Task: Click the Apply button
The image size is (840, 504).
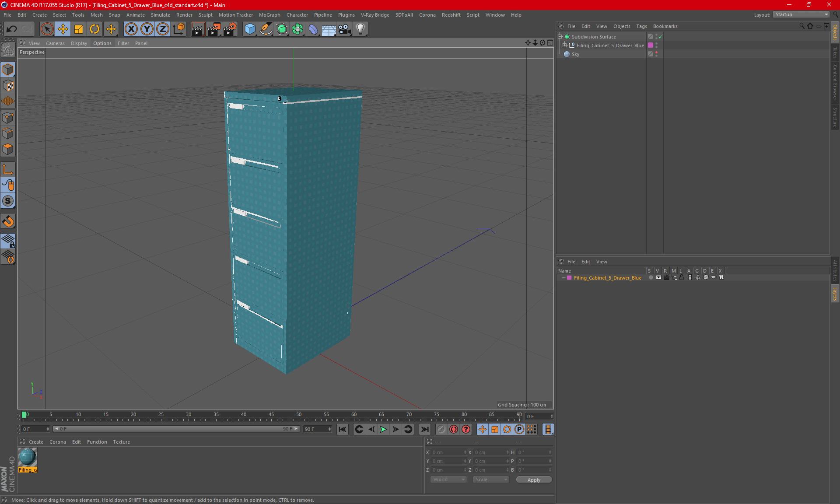Action: 534,480
